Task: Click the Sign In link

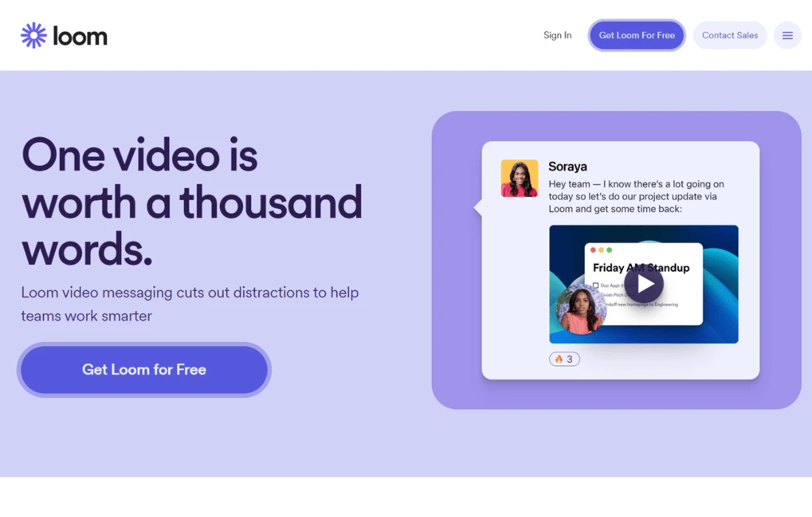Action: tap(557, 35)
